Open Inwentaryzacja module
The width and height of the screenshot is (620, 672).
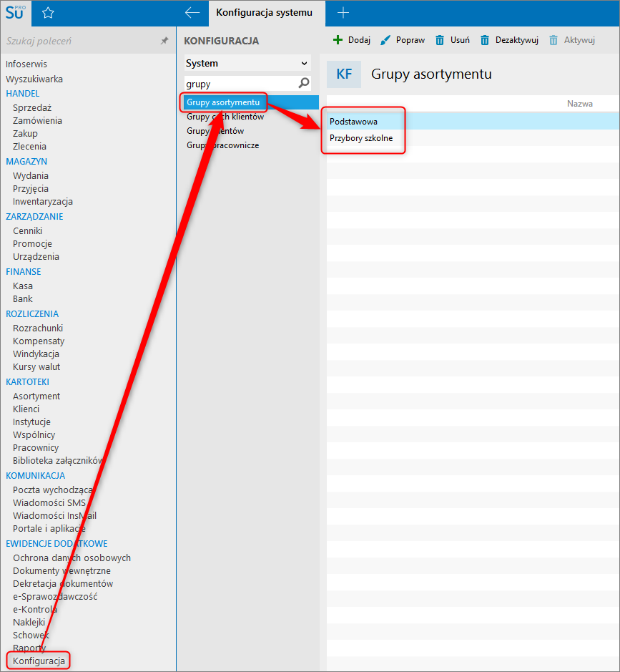[43, 201]
